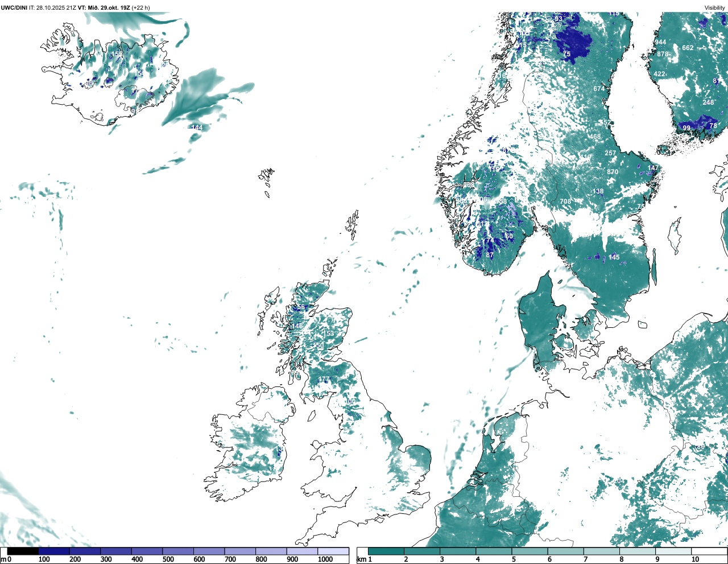Click the lightest 9–10 km legend swatch
Image resolution: width=728 pixels, height=564 pixels.
coord(673,551)
